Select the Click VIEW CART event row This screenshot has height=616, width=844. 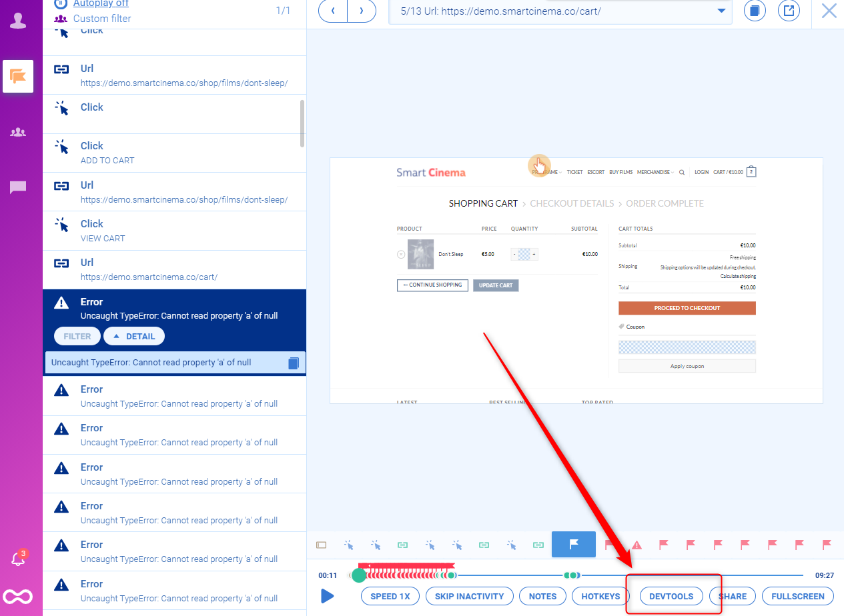click(x=174, y=231)
